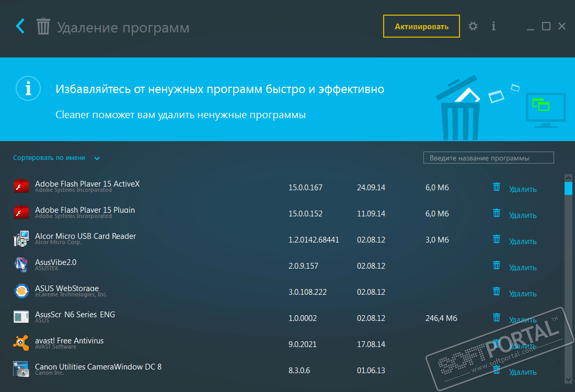This screenshot has height=392, width=575.
Task: Click the AsusVibe2.0 program icon
Action: (x=21, y=264)
